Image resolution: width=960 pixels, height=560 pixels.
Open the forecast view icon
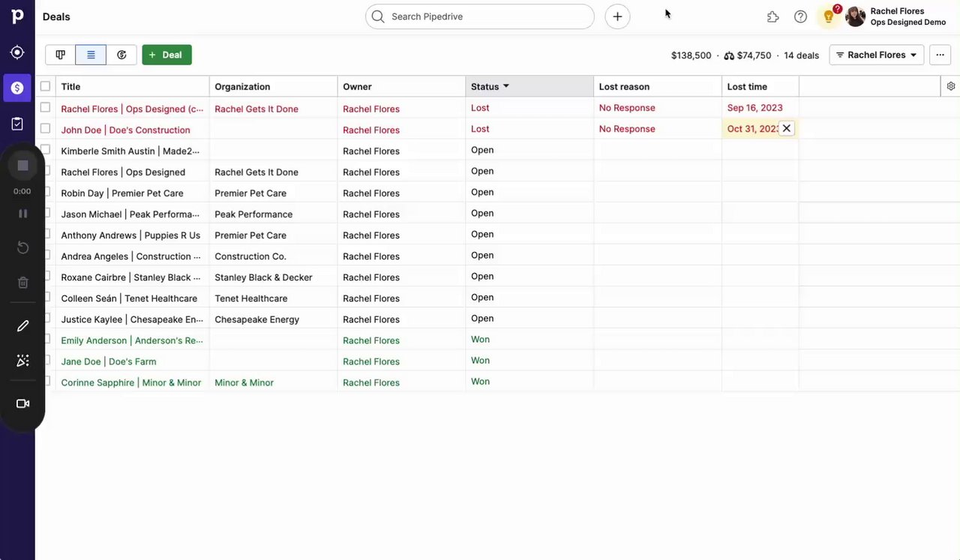click(121, 55)
